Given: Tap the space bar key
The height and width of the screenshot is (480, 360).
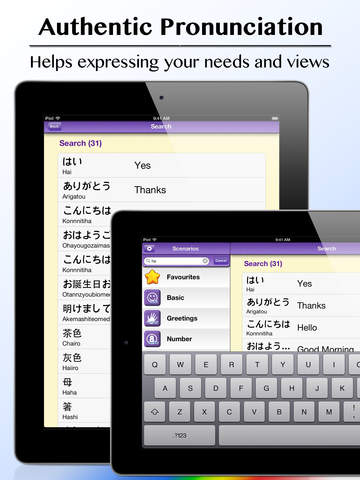Looking at the screenshot, I should tap(289, 435).
